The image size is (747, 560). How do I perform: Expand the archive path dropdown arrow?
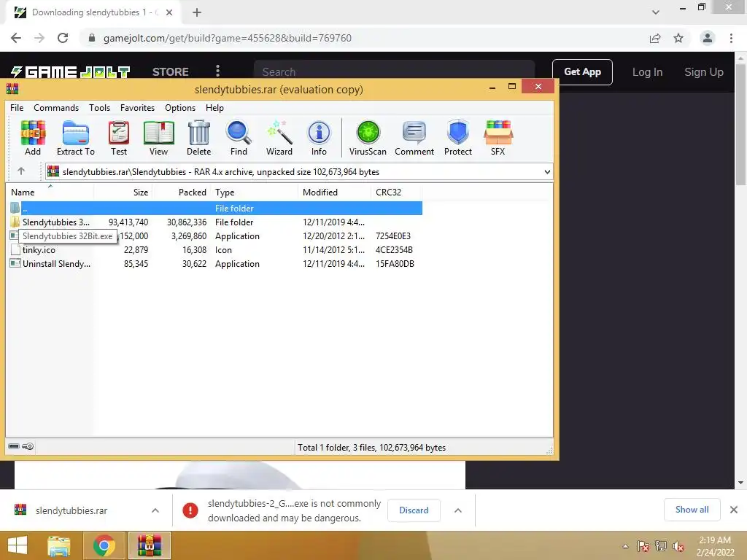click(547, 172)
